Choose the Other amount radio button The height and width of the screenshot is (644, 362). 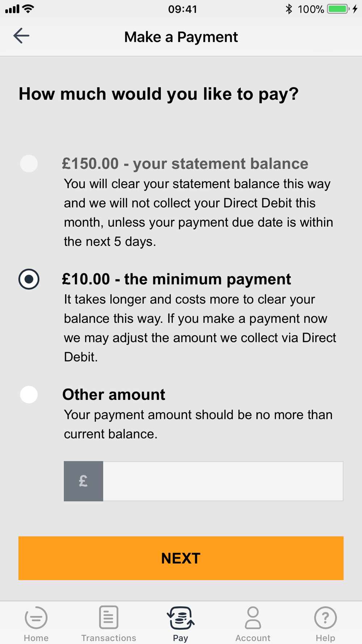click(x=29, y=395)
